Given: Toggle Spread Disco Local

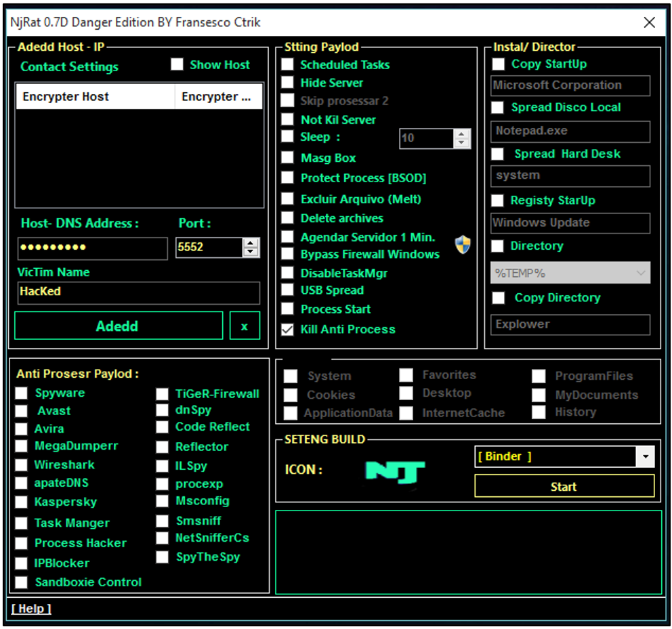Looking at the screenshot, I should (498, 107).
